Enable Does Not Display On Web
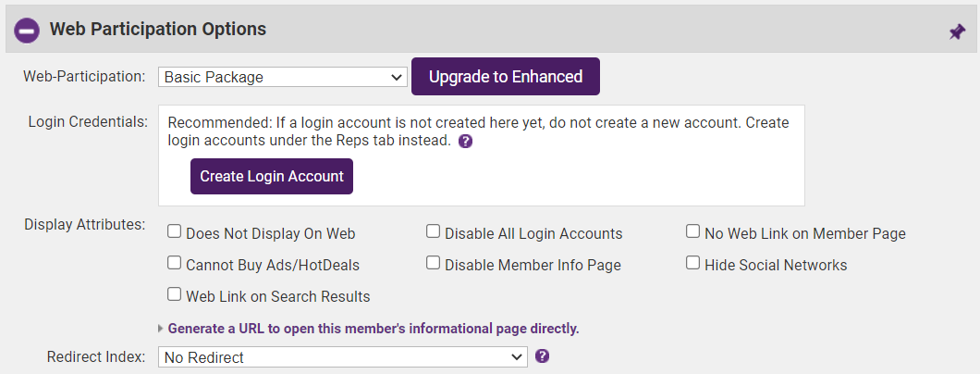This screenshot has height=374, width=980. [174, 232]
